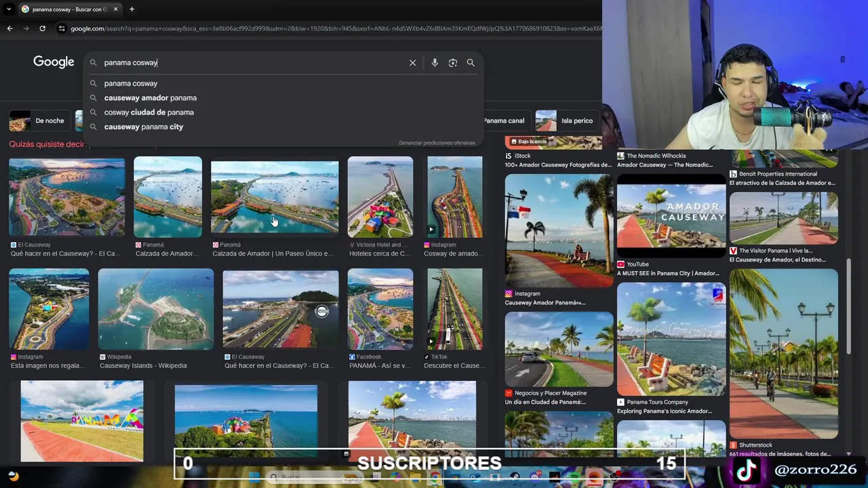Screen dimensions: 868x488
Task: Click the side panel scrollbar down arrow
Action: [x=848, y=454]
